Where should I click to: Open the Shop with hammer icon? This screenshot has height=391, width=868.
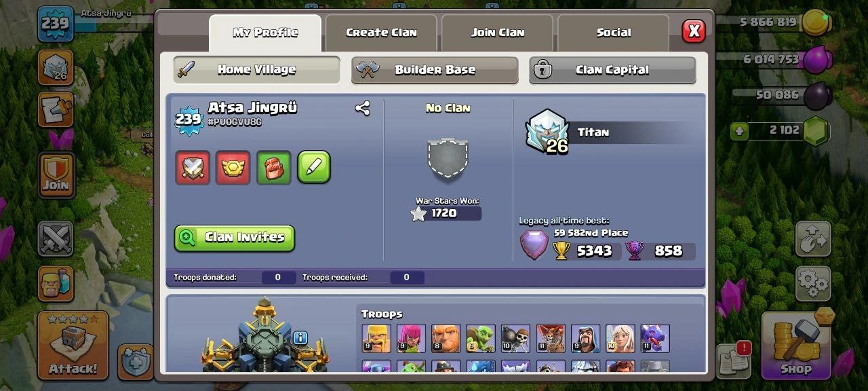click(796, 344)
